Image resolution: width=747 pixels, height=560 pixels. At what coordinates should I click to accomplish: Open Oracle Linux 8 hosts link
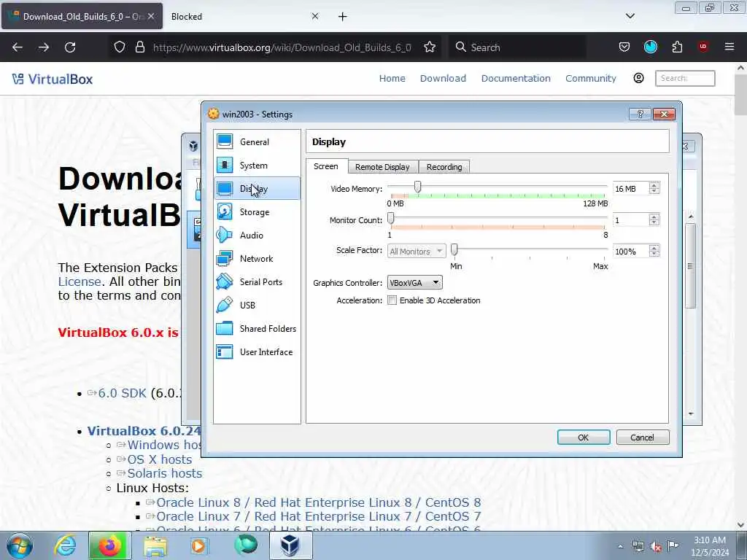pos(319,502)
